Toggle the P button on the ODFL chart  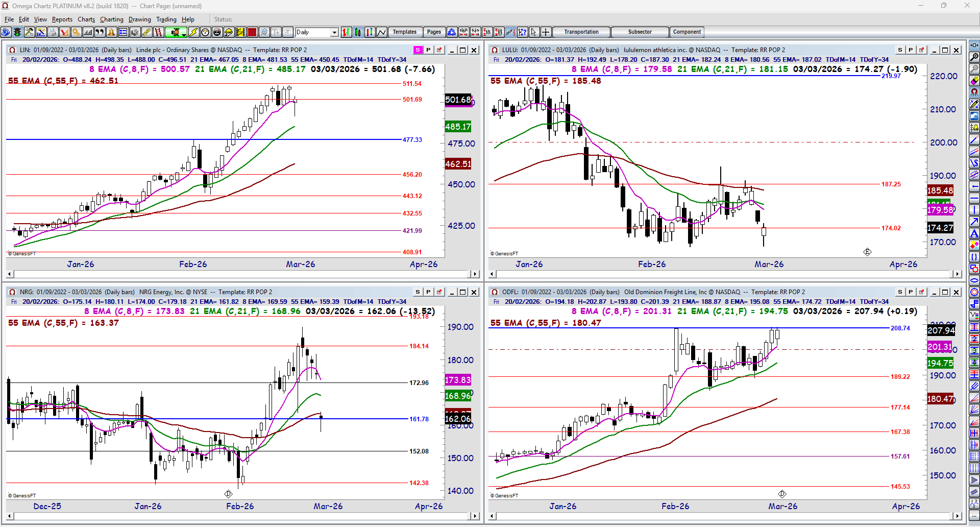[911, 292]
